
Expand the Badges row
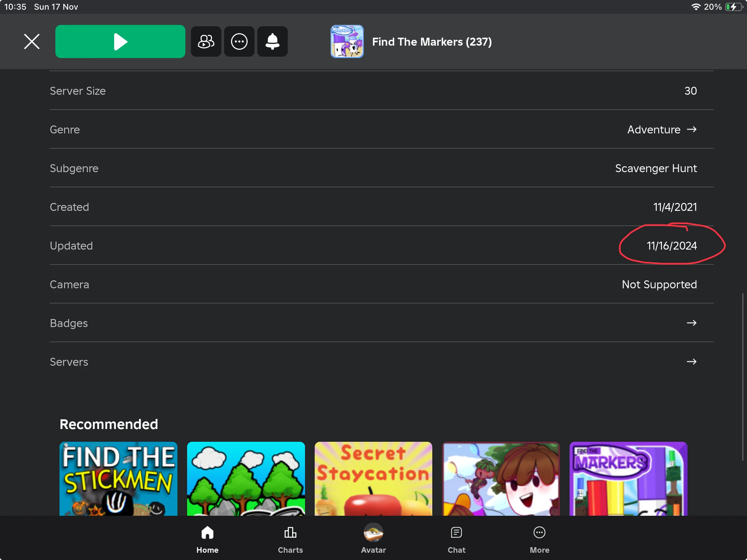coord(692,323)
